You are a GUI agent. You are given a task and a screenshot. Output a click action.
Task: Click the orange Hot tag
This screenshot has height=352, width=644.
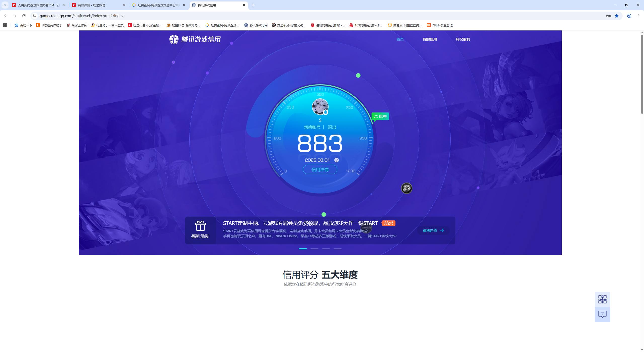click(388, 223)
